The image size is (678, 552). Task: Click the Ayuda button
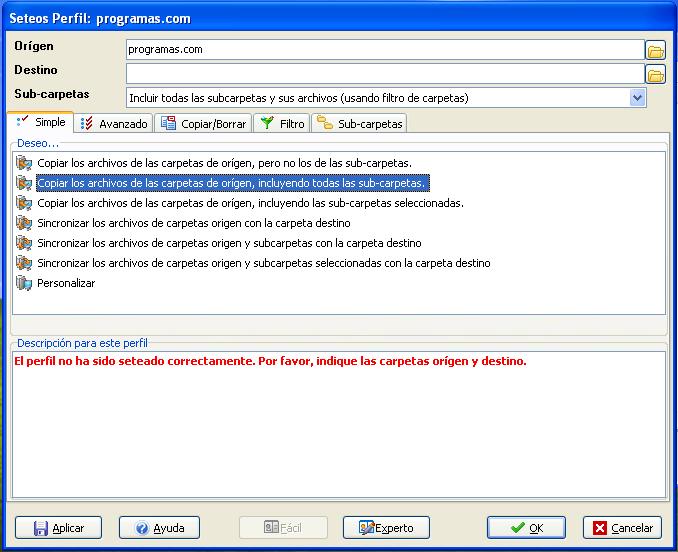160,528
